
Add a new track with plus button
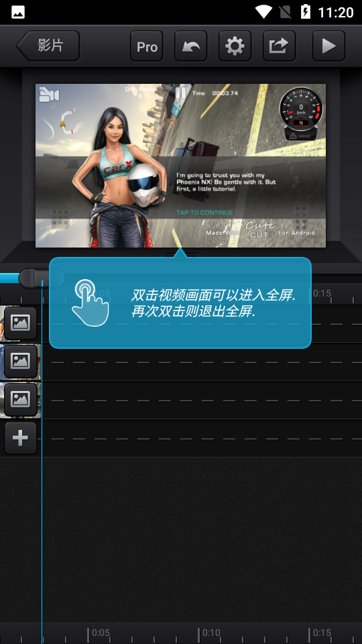(x=21, y=438)
